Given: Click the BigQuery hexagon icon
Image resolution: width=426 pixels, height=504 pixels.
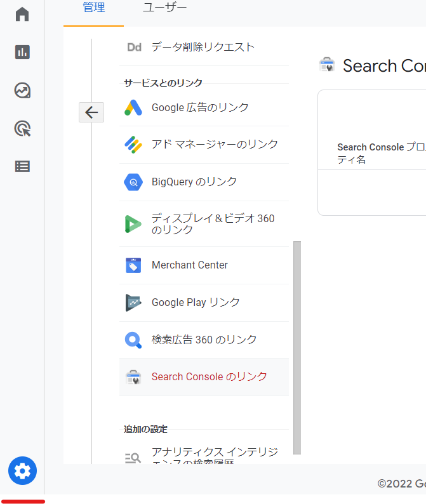Looking at the screenshot, I should tap(133, 182).
